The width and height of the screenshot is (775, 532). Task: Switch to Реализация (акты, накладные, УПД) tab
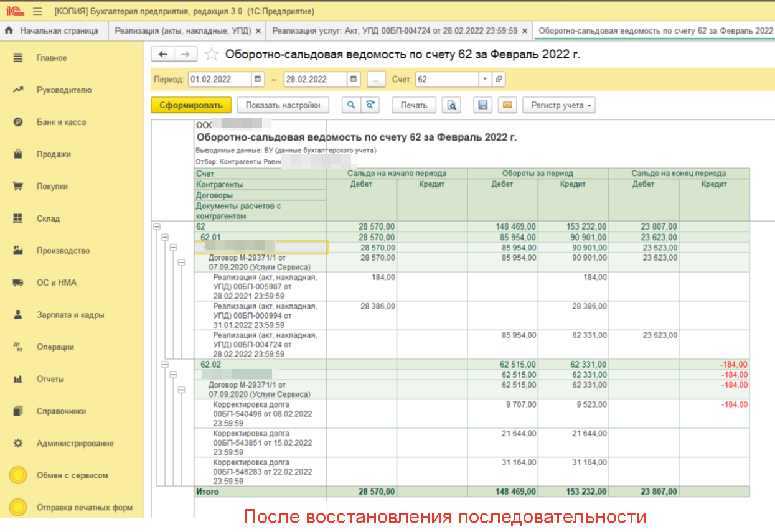(182, 30)
